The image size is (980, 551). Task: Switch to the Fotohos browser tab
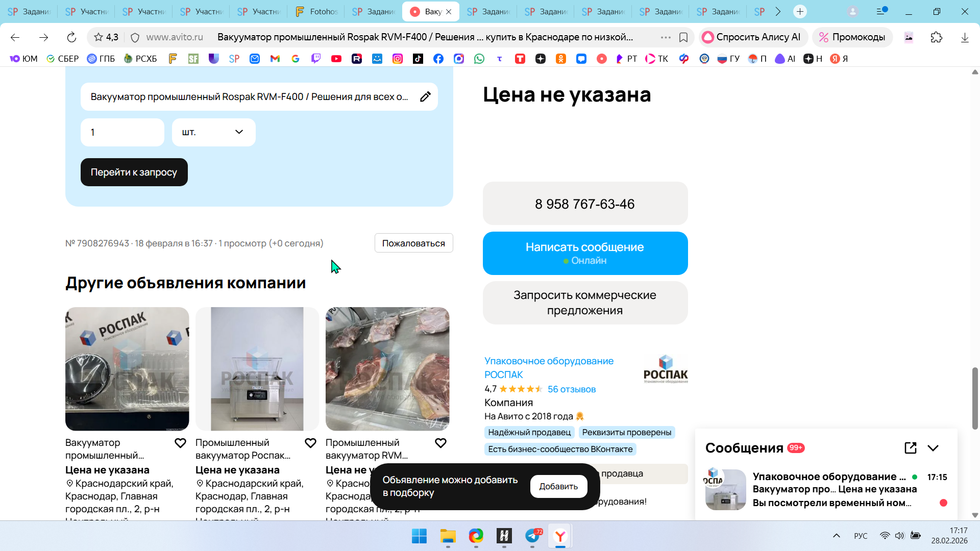(316, 11)
